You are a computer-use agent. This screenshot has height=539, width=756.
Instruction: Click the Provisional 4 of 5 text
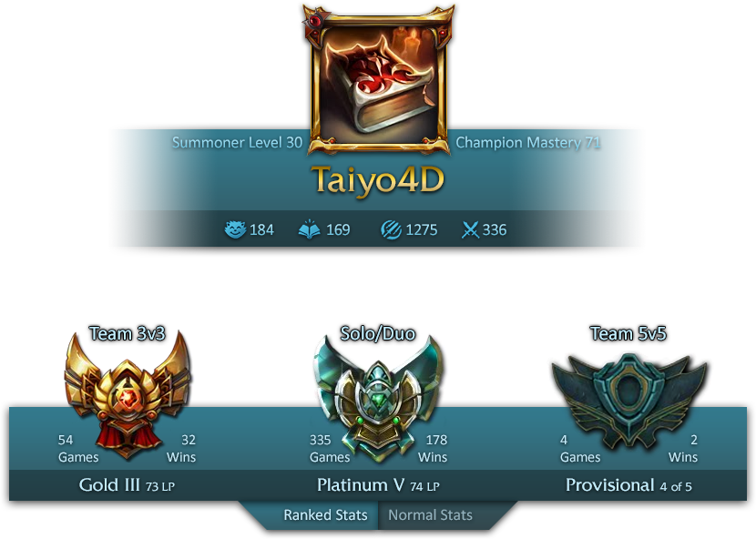pos(628,485)
